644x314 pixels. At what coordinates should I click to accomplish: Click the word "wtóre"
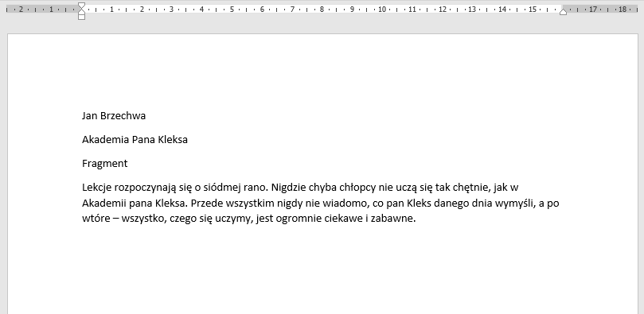coord(96,219)
